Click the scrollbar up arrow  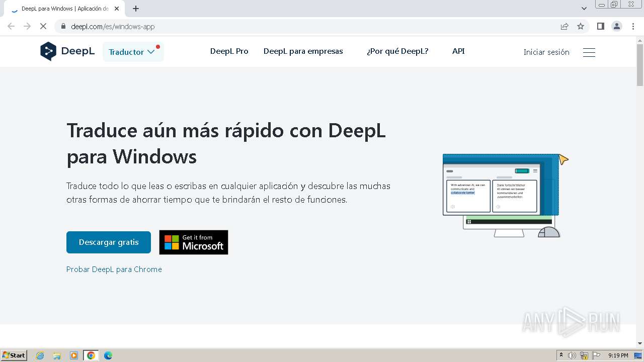640,40
